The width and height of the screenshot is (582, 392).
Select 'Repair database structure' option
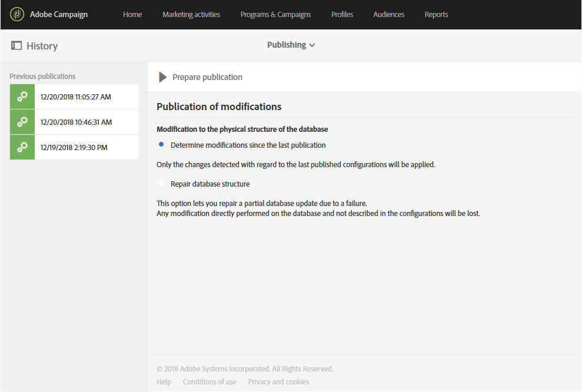tap(162, 184)
